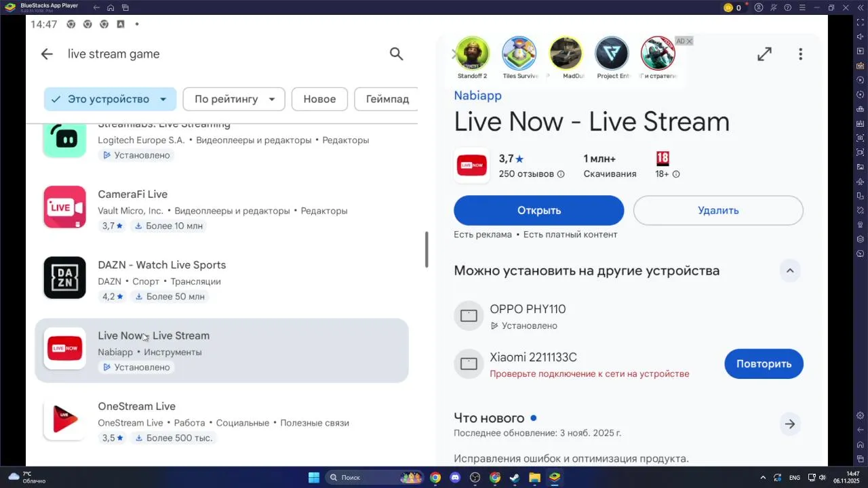Image resolution: width=868 pixels, height=488 pixels.
Task: Click OPPO PHY110 device row
Action: (x=629, y=317)
